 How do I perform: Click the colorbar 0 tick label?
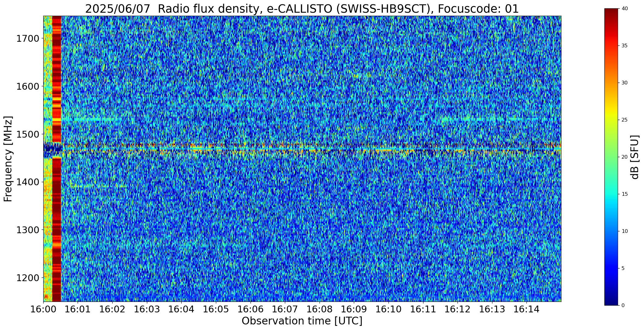click(x=623, y=306)
